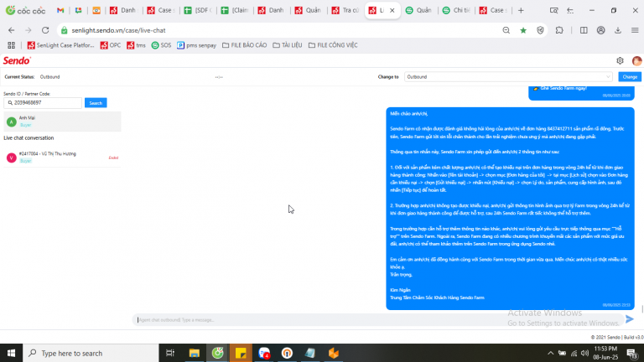This screenshot has width=644, height=362.
Task: Open the Cốc Cốc shield protection icon
Action: pyautogui.click(x=540, y=30)
